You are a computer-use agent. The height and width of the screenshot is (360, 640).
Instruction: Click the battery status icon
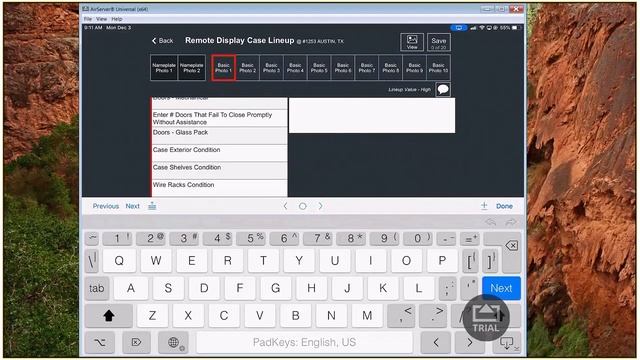pos(515,28)
